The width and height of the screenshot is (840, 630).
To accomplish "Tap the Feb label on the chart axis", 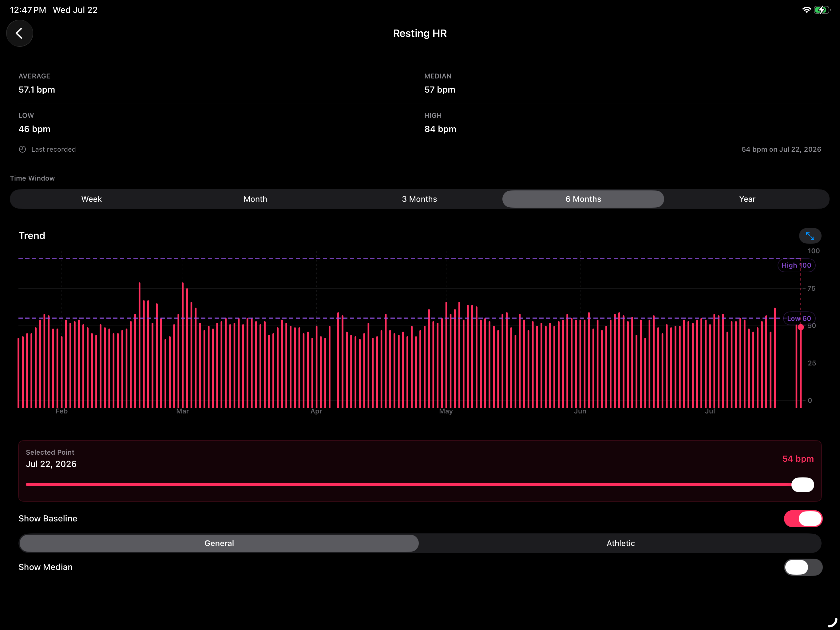I will tap(61, 411).
